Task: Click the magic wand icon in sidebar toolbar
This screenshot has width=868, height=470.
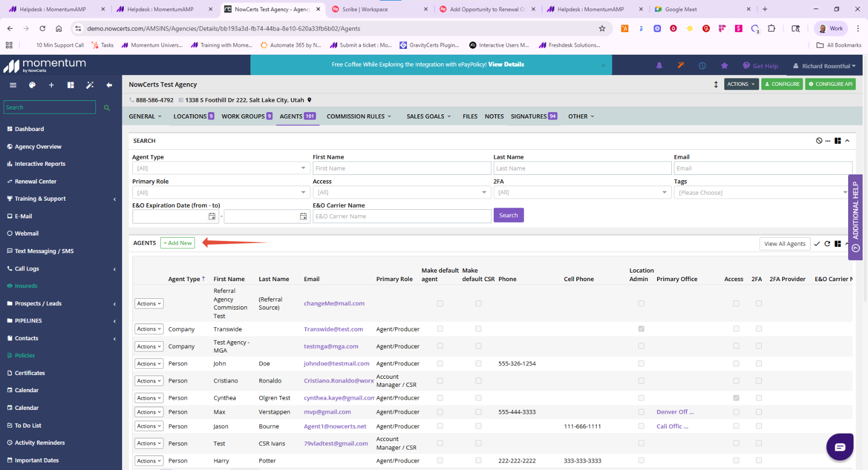Action: pyautogui.click(x=90, y=85)
